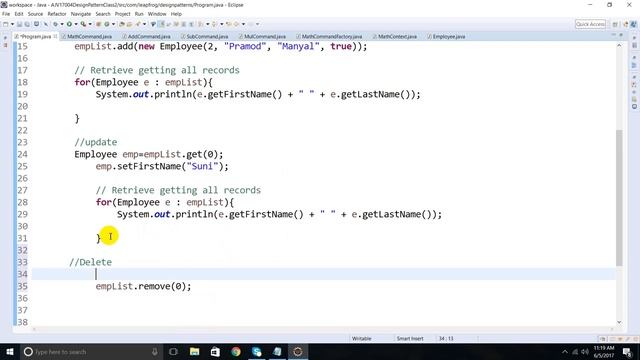Click the Windows Start button
Viewport: 640px width, 360px height.
[10, 351]
